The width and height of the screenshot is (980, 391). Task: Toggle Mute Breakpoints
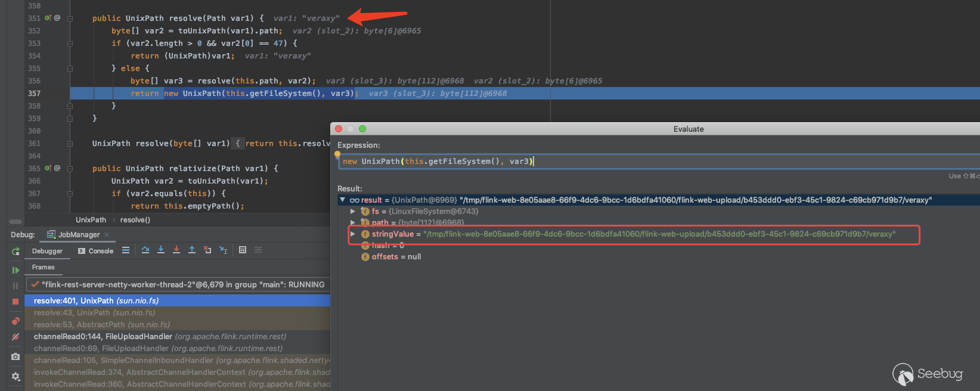(15, 337)
